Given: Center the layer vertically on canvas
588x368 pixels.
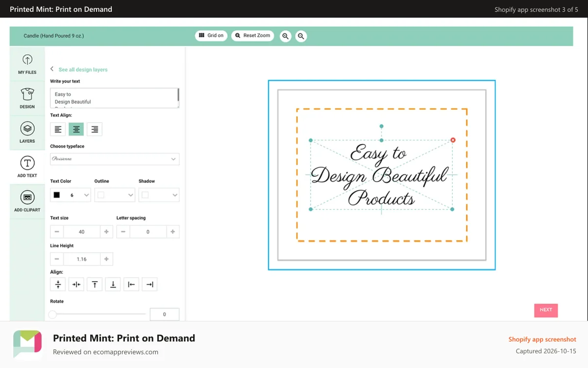Looking at the screenshot, I should pyautogui.click(x=58, y=284).
